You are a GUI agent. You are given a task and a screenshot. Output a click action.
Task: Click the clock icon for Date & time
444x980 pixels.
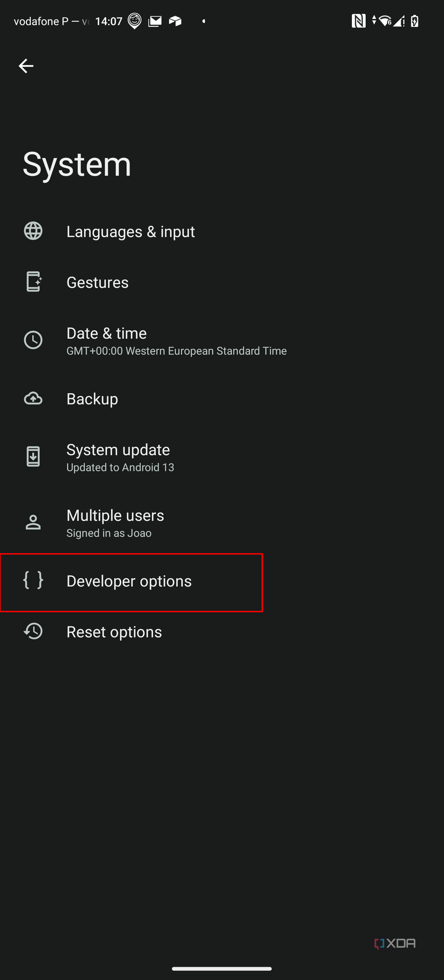pyautogui.click(x=33, y=340)
